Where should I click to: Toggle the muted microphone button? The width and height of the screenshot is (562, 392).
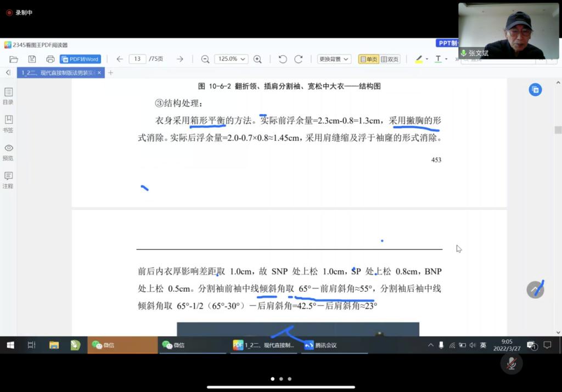(x=512, y=363)
